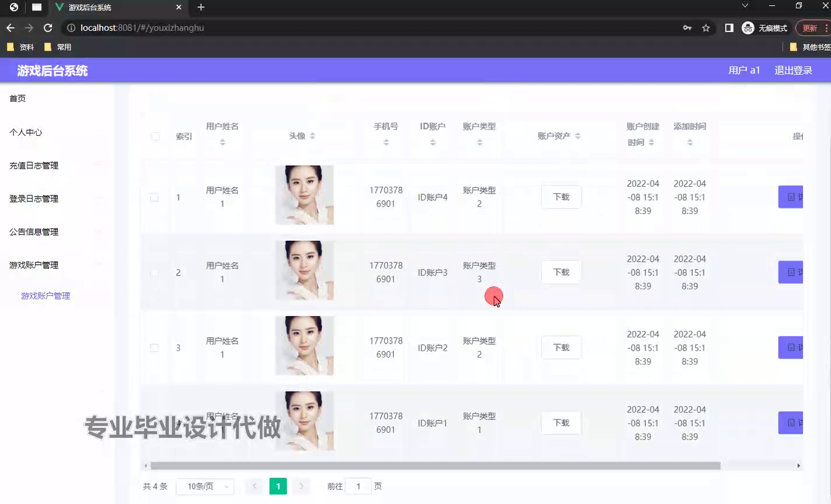The width and height of the screenshot is (831, 504).
Task: Click 下载 button in ID账户2 row
Action: (561, 348)
